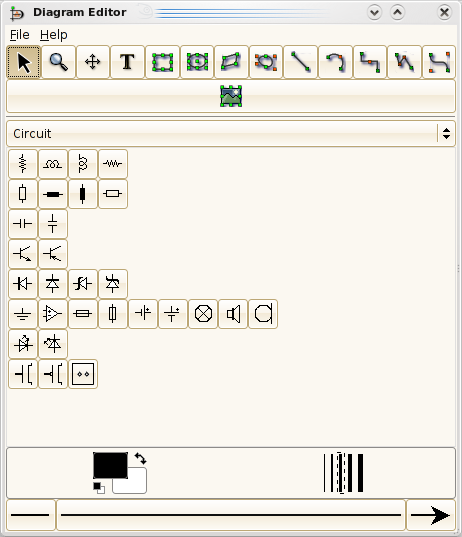Select the Zigzag line tool
The height and width of the screenshot is (537, 462).
[x=370, y=62]
